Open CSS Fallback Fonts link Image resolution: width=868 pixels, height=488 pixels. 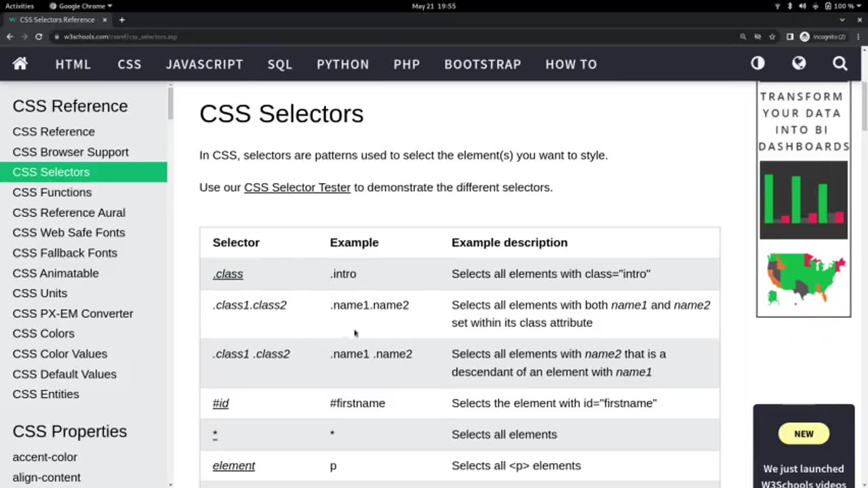[64, 253]
